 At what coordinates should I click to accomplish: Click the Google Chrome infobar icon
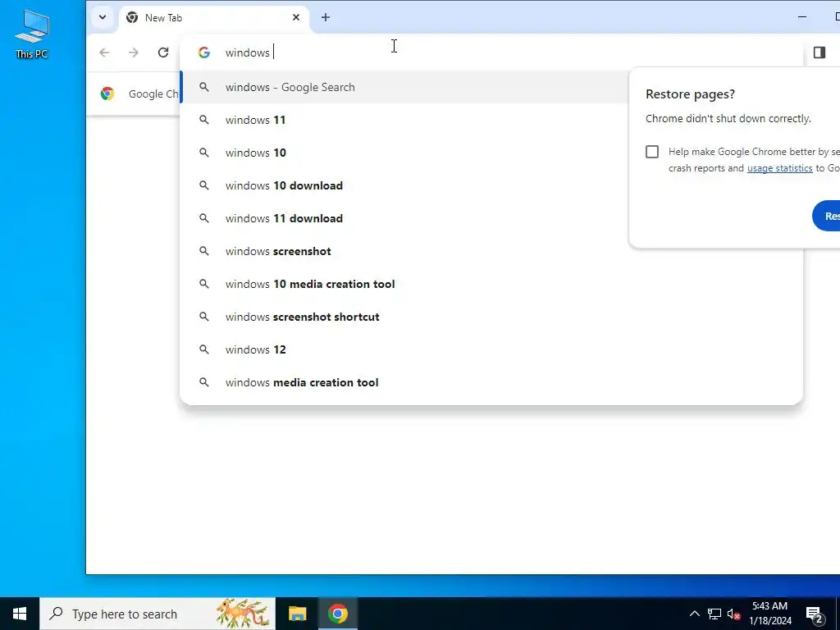(107, 94)
